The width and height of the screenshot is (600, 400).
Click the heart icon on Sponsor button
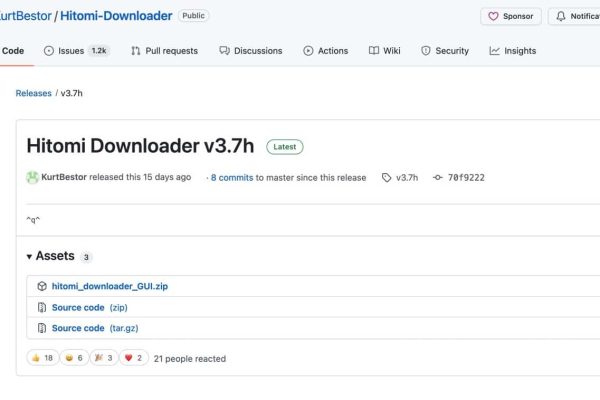tap(494, 17)
